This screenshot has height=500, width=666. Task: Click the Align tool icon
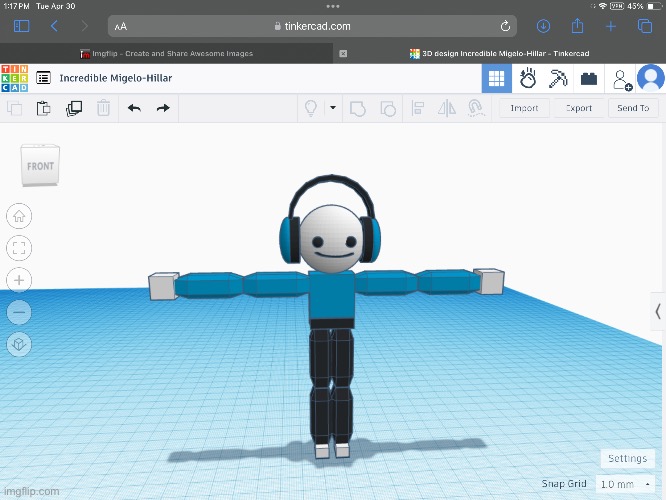tap(418, 108)
